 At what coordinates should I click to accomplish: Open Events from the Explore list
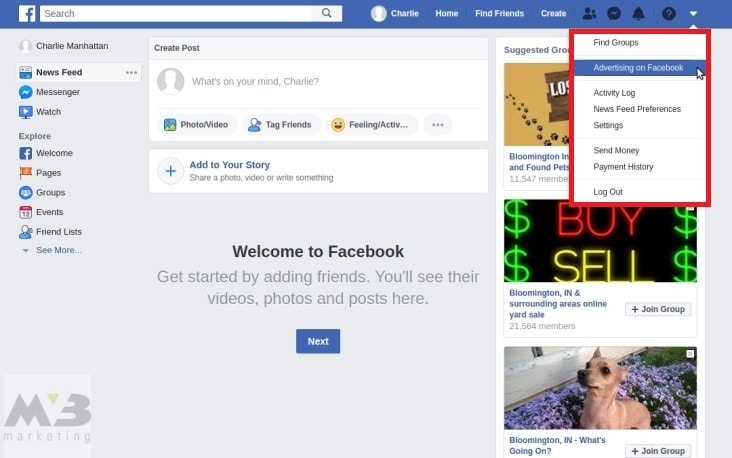tap(49, 212)
